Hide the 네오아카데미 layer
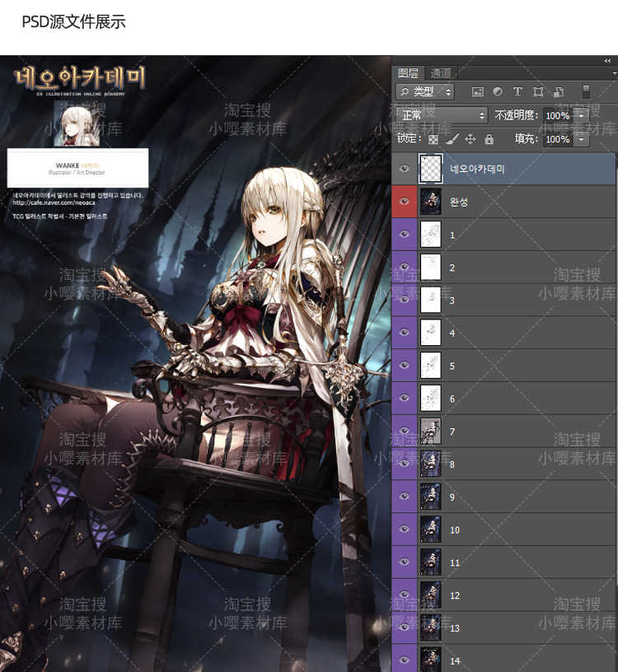The image size is (618, 672). [x=404, y=169]
